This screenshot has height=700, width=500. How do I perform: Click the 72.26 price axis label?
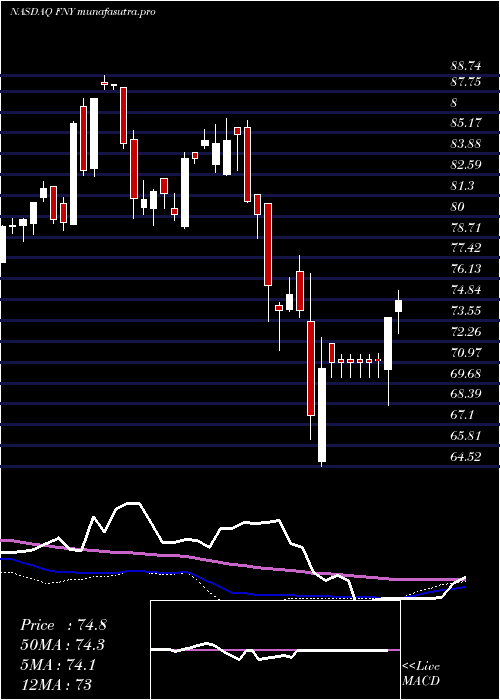point(466,332)
